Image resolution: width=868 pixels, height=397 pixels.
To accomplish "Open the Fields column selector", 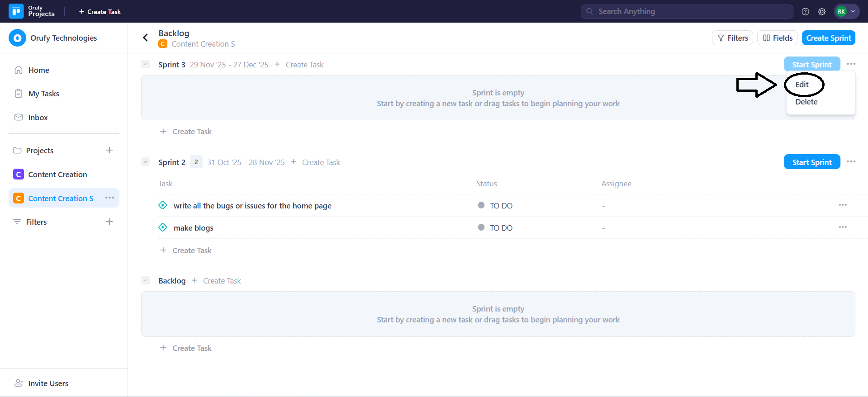I will (x=777, y=38).
